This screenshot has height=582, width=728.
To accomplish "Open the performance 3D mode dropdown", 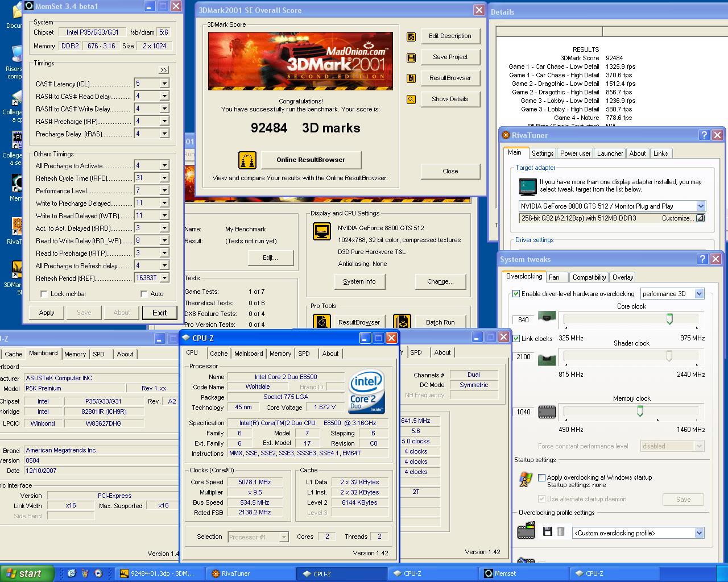I will [x=700, y=294].
